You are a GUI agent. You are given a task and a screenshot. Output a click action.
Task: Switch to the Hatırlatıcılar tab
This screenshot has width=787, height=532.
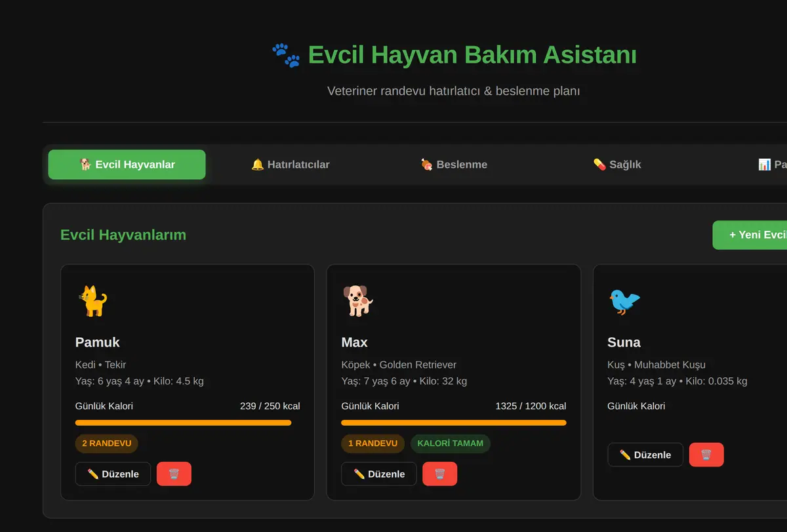(x=290, y=165)
